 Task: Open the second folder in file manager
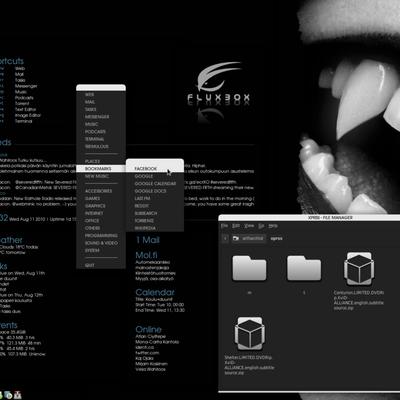point(304,268)
